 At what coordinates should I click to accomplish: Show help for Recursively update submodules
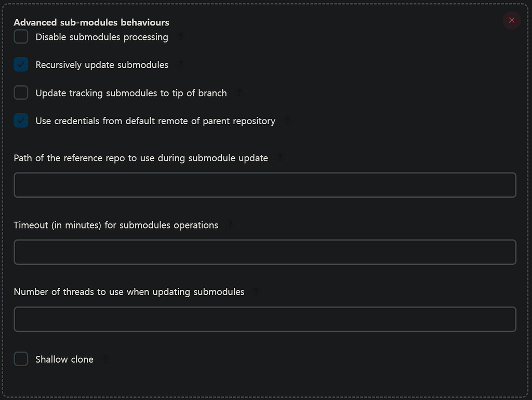coord(181,65)
